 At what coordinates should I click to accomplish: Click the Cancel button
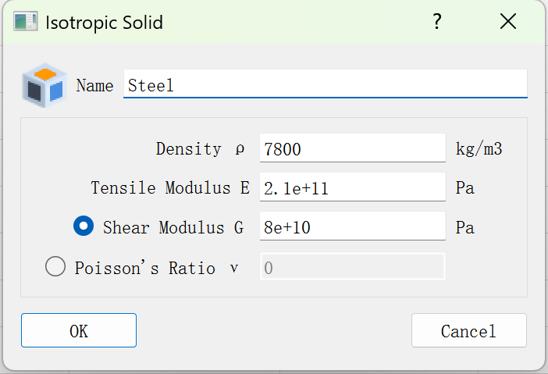[469, 330]
